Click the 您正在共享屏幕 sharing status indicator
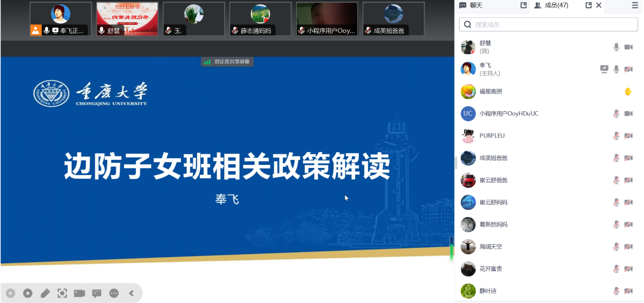The height and width of the screenshot is (303, 644). [x=227, y=61]
